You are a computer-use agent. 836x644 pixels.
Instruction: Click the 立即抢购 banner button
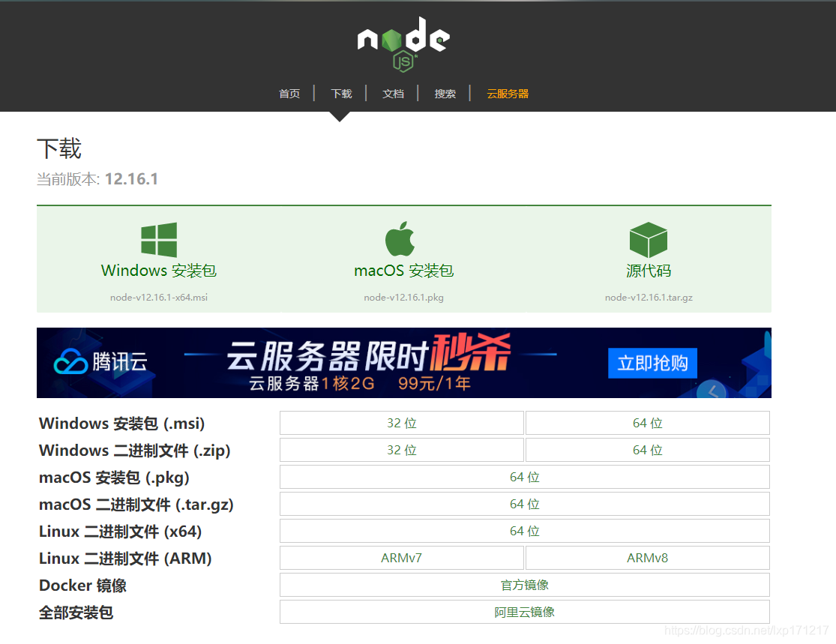point(652,363)
